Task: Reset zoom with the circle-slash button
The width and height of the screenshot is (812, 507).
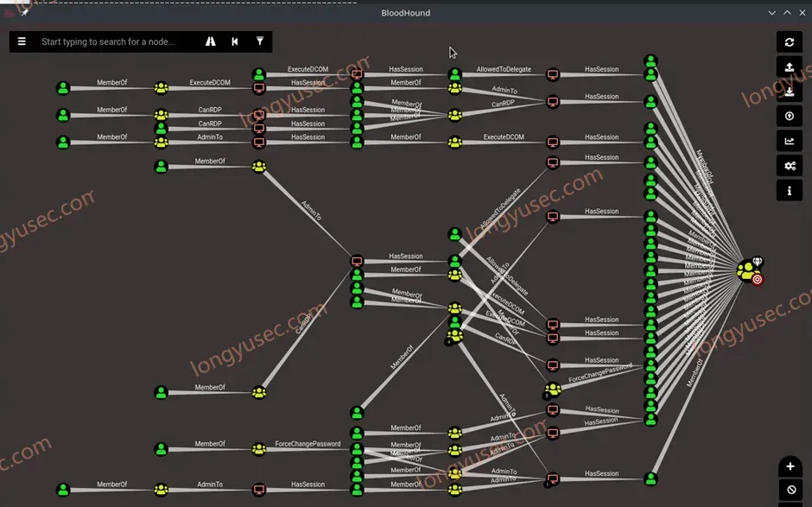Action: click(x=790, y=490)
